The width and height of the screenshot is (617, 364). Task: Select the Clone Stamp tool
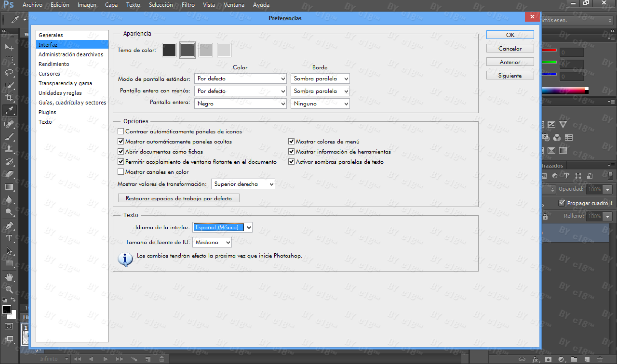[x=9, y=149]
